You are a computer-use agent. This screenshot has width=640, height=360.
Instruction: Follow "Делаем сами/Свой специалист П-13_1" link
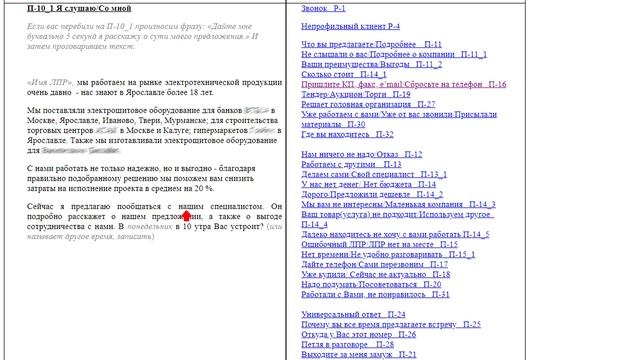[x=374, y=174]
